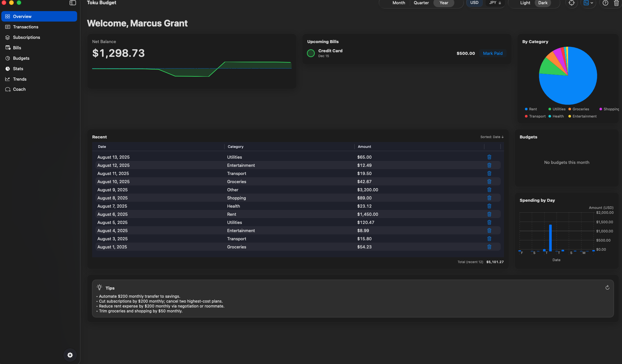
Task: Change sorting via the Sorted: Date control
Action: [x=492, y=137]
